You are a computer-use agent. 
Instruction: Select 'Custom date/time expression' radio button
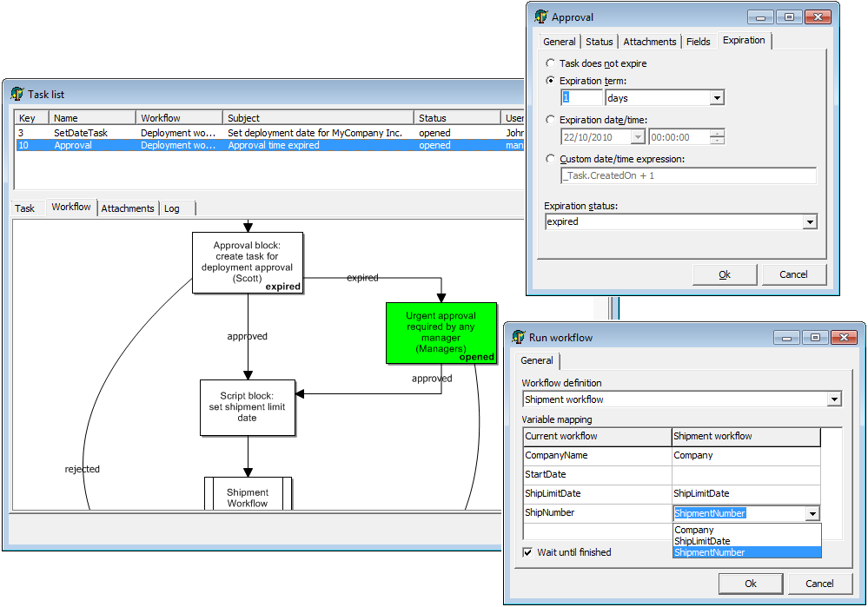(551, 159)
